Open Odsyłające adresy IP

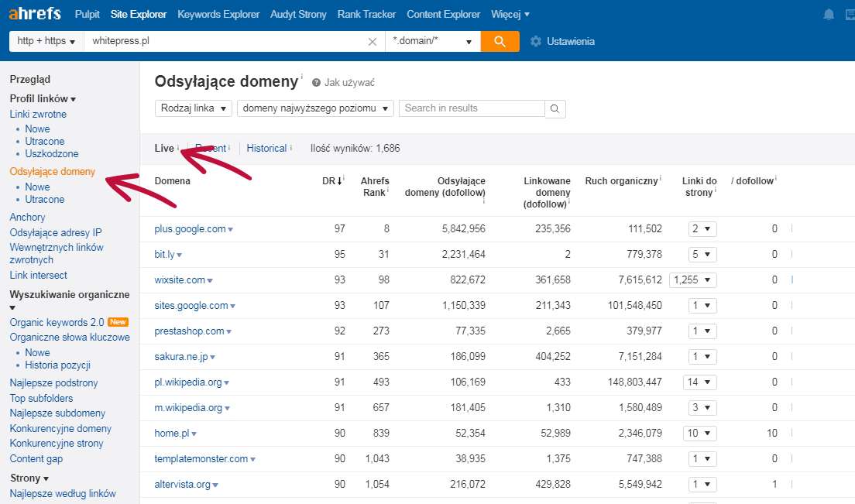pos(56,233)
